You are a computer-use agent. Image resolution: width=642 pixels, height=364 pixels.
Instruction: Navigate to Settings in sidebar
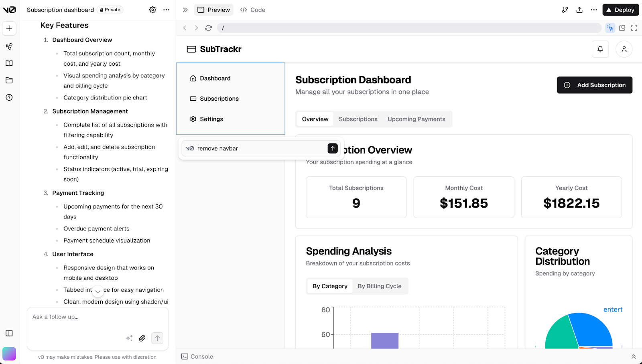pos(230,119)
